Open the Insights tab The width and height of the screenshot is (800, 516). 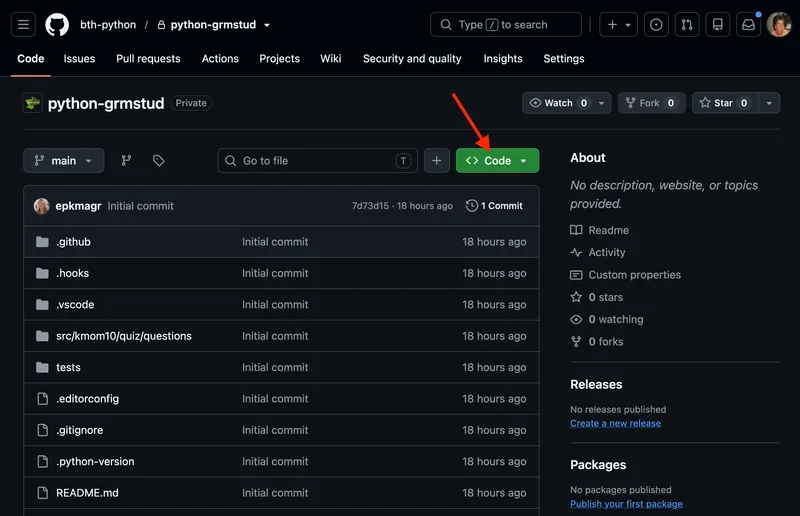click(x=503, y=59)
